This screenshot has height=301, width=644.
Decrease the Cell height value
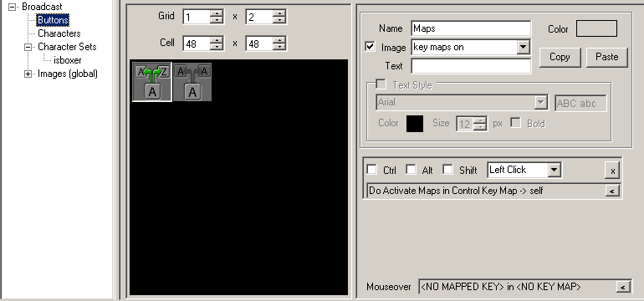coord(279,47)
